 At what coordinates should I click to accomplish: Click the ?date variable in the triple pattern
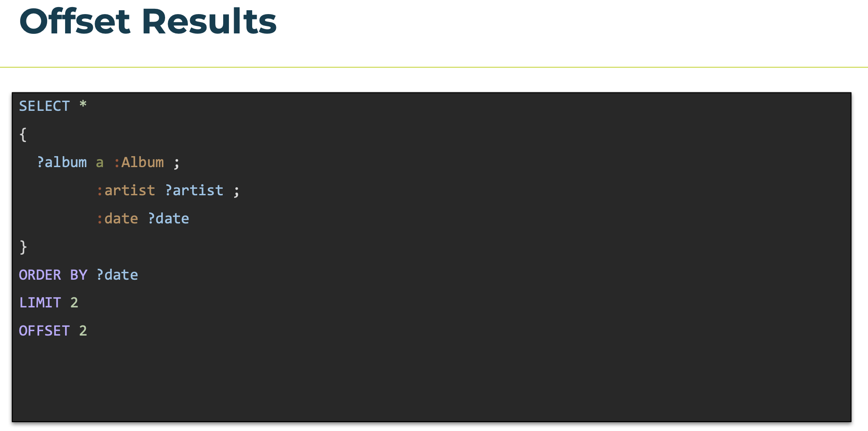(169, 219)
